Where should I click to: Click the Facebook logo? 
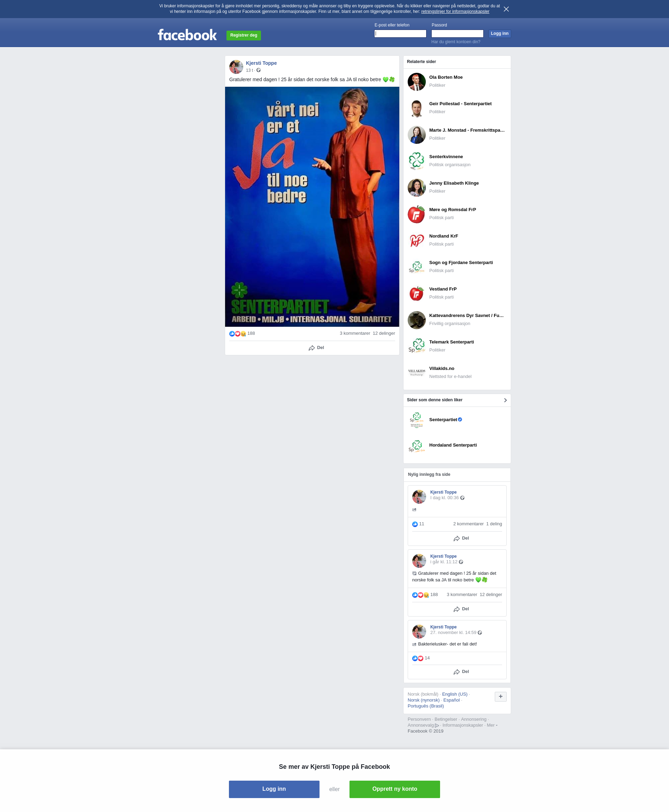[187, 35]
